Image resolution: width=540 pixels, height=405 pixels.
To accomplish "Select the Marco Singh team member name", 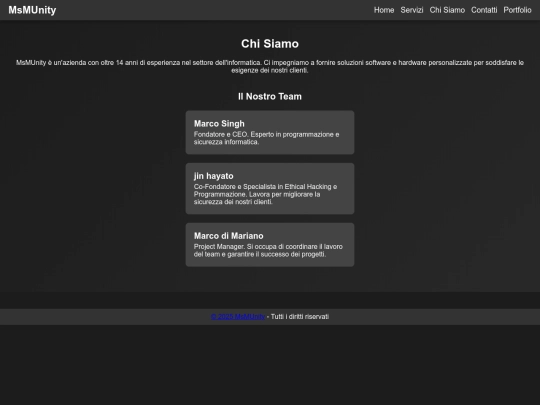I will pos(219,123).
